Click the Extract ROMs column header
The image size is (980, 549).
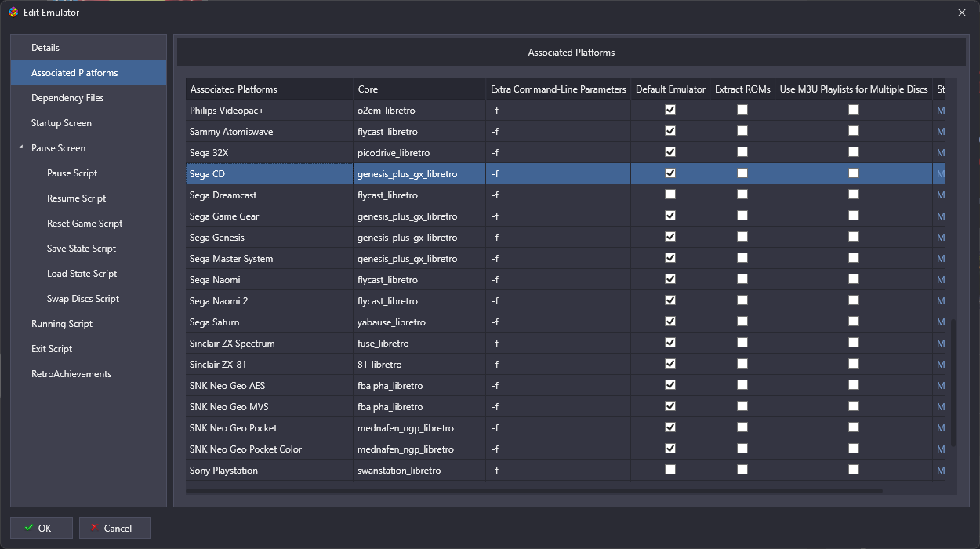(742, 89)
